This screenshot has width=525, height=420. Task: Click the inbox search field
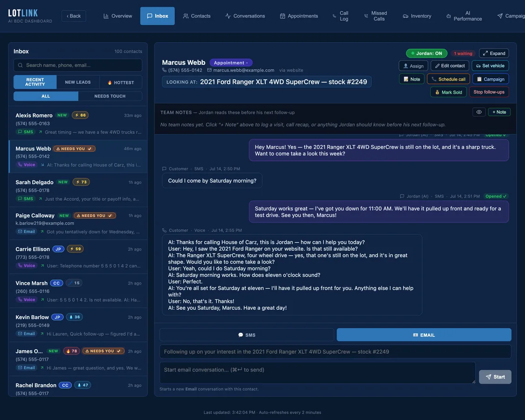click(78, 65)
